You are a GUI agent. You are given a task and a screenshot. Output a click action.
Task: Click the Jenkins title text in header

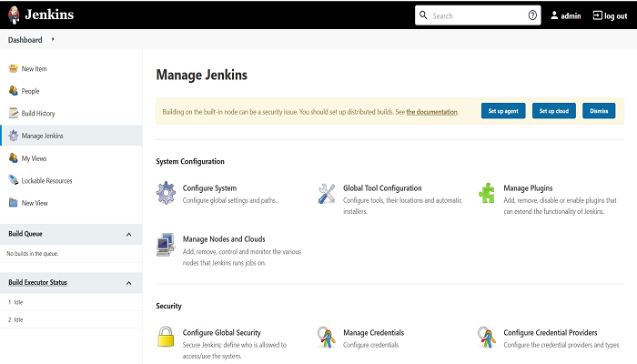[49, 15]
